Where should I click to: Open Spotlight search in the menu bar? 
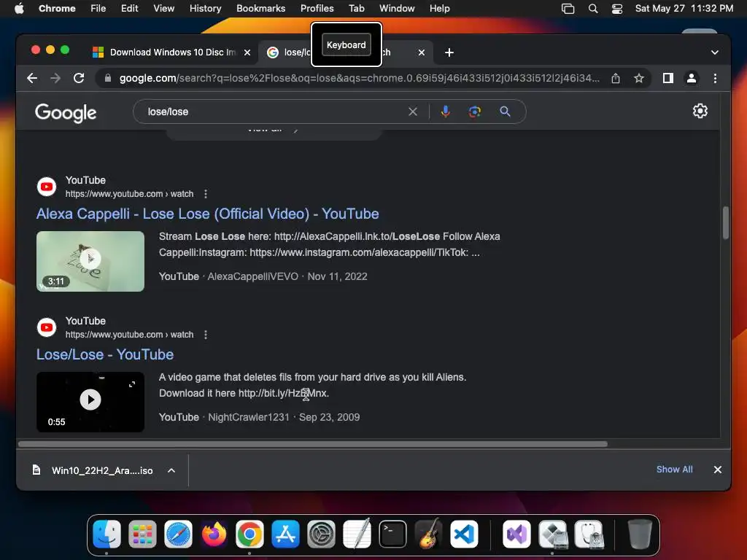click(592, 9)
